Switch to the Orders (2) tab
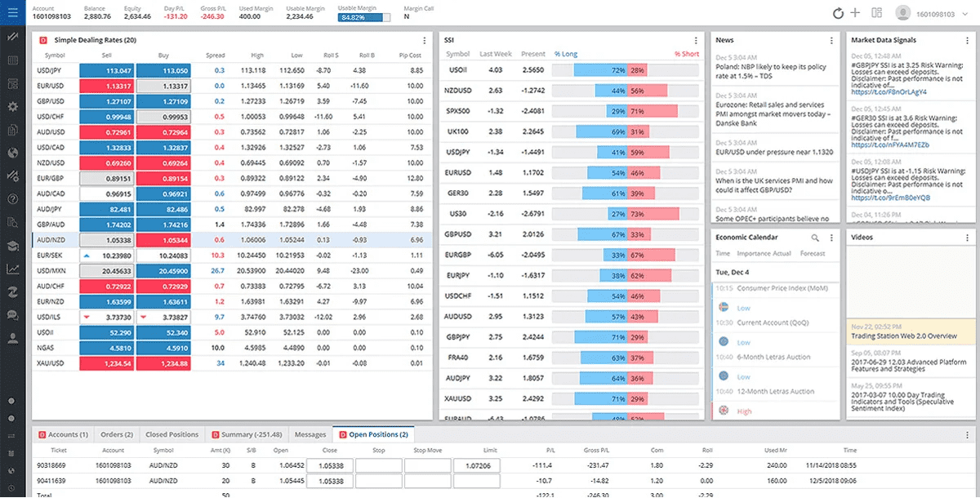The height and width of the screenshot is (498, 980). 118,434
